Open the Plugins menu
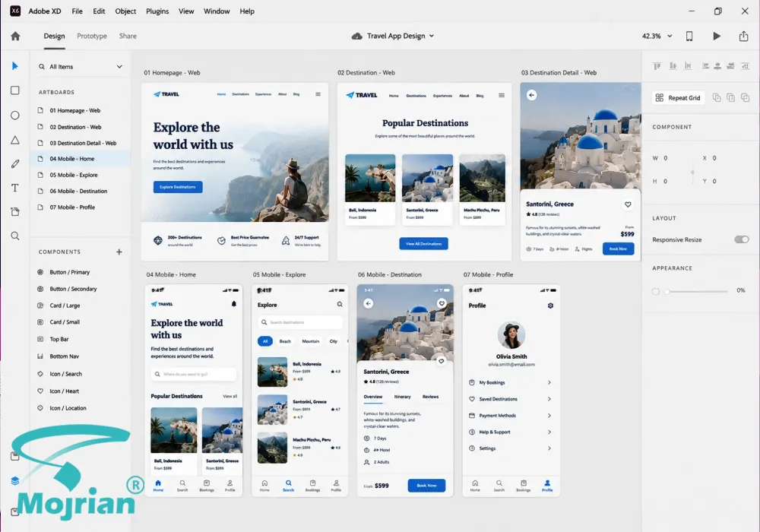The width and height of the screenshot is (760, 532). point(157,11)
